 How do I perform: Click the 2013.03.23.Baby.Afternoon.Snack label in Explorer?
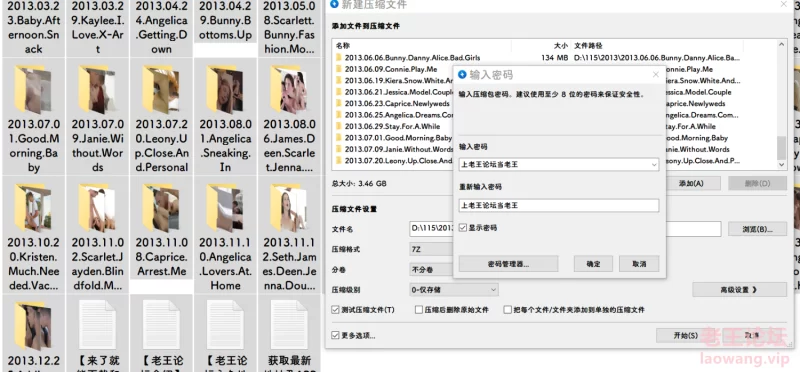(x=33, y=28)
